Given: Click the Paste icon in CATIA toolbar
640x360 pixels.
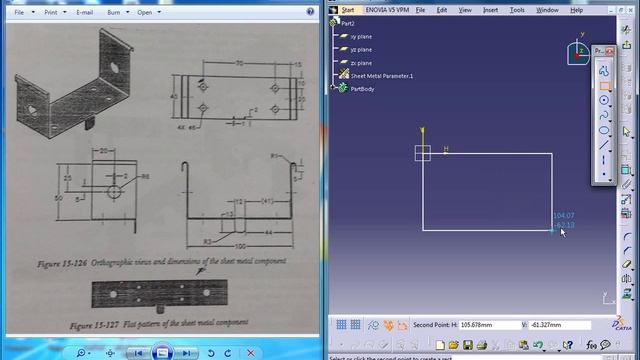Looking at the screenshot, I should point(524,345).
